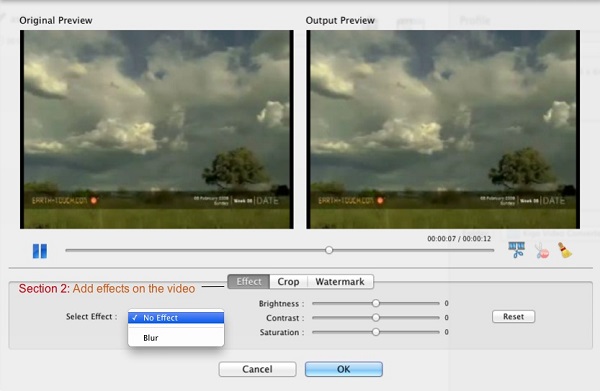Viewport: 600px width, 391px height.
Task: Click the playback position slider handle
Action: point(329,250)
